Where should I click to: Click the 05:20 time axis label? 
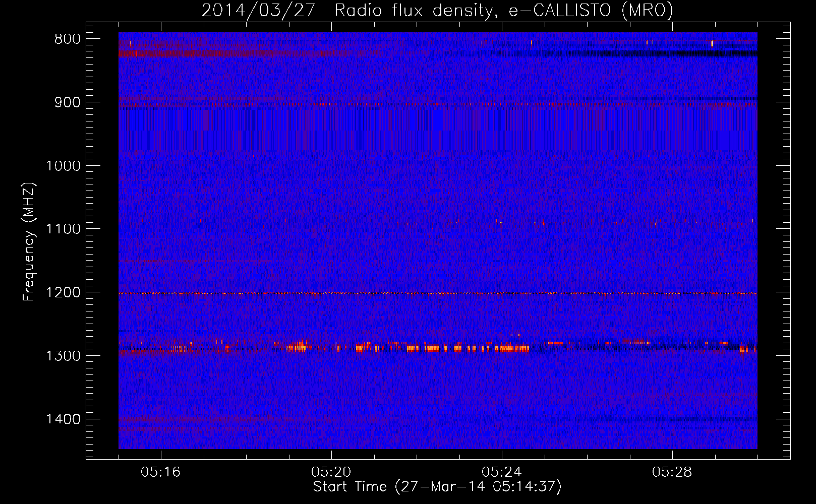pos(331,472)
